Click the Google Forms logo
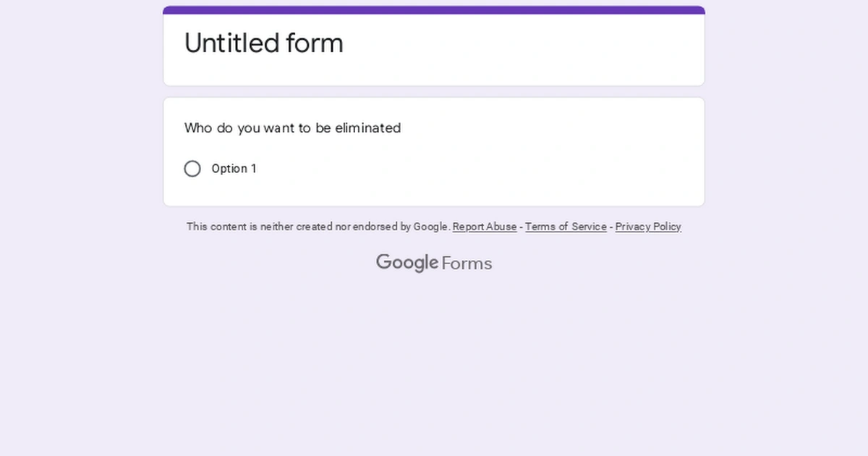868x456 pixels. coord(434,263)
